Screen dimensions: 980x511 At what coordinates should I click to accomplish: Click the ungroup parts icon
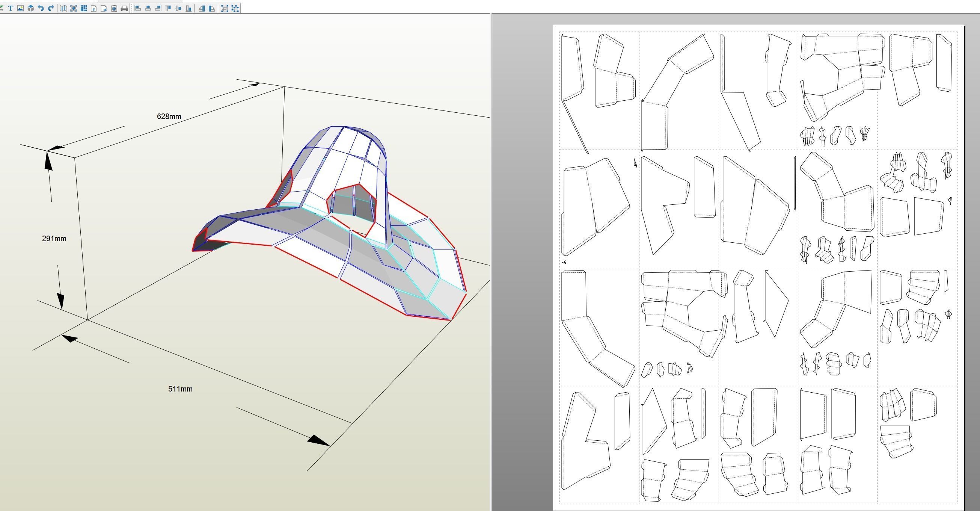[235, 8]
